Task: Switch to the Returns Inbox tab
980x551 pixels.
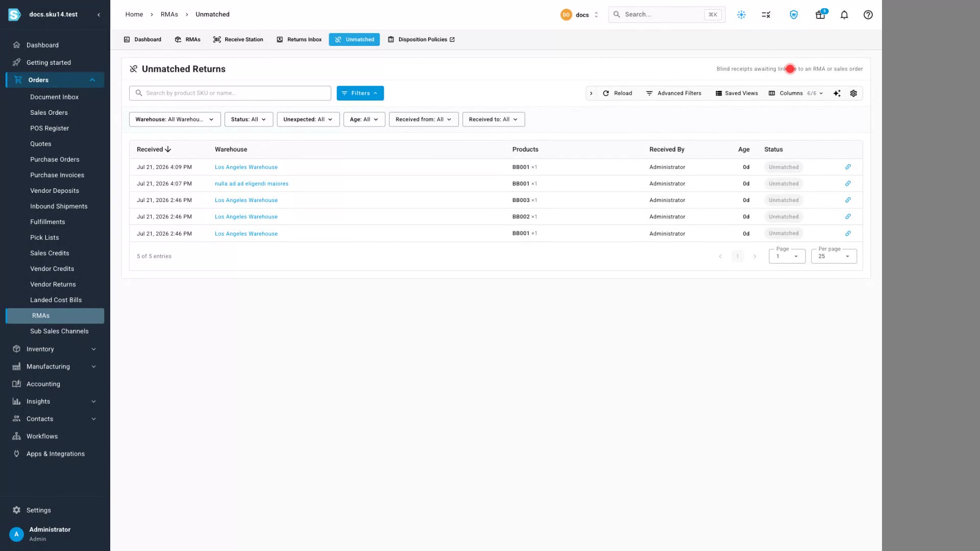Action: tap(299, 39)
